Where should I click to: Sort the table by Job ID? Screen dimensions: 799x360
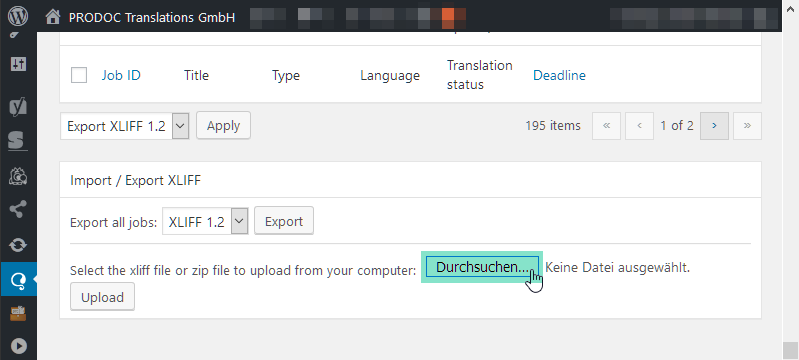[x=121, y=75]
